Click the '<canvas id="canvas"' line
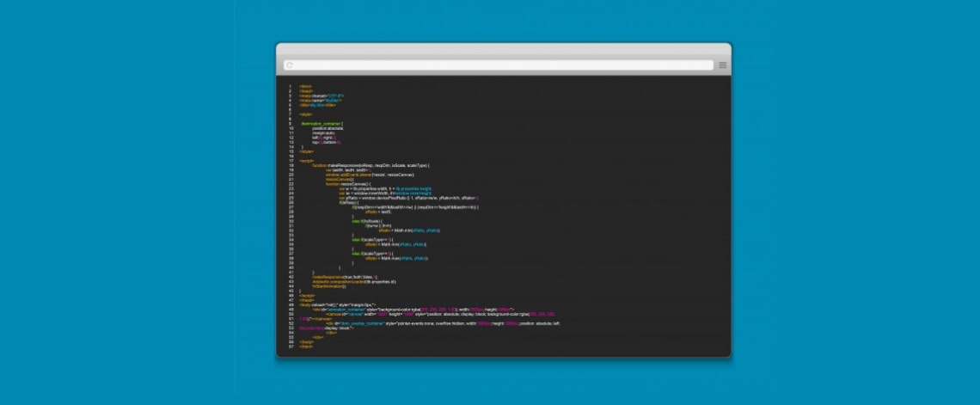The image size is (980, 405). 441,314
